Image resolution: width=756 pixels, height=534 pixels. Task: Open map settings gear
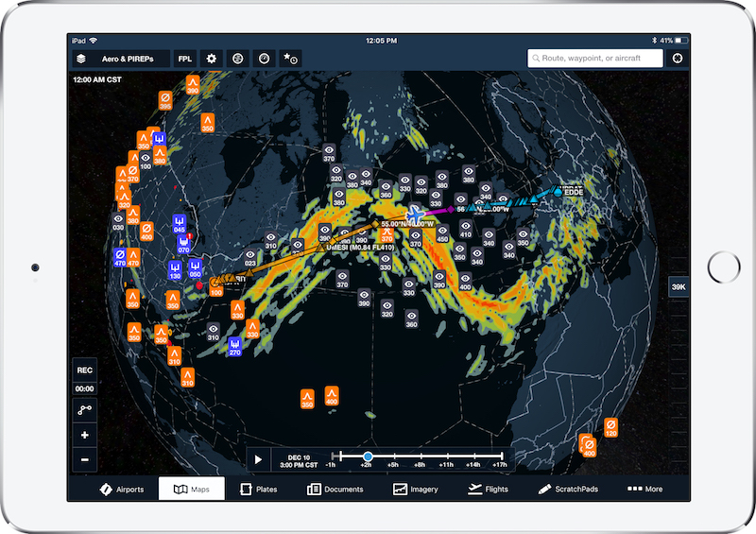(x=212, y=59)
